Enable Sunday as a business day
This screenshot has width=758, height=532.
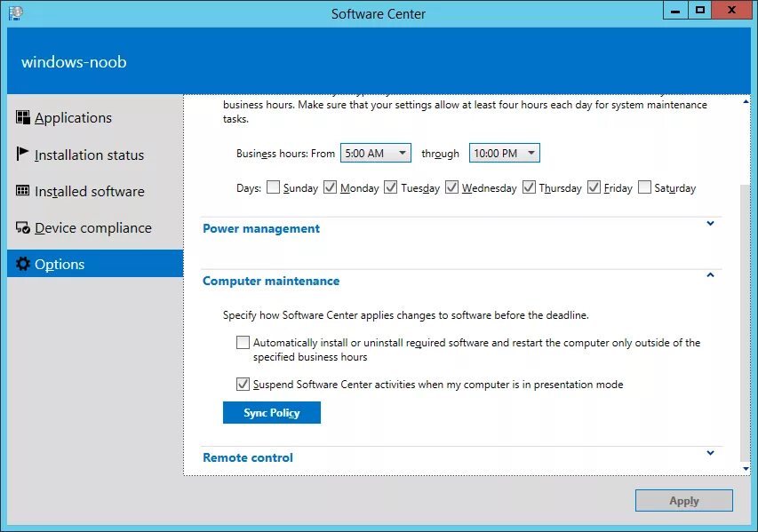(x=274, y=187)
